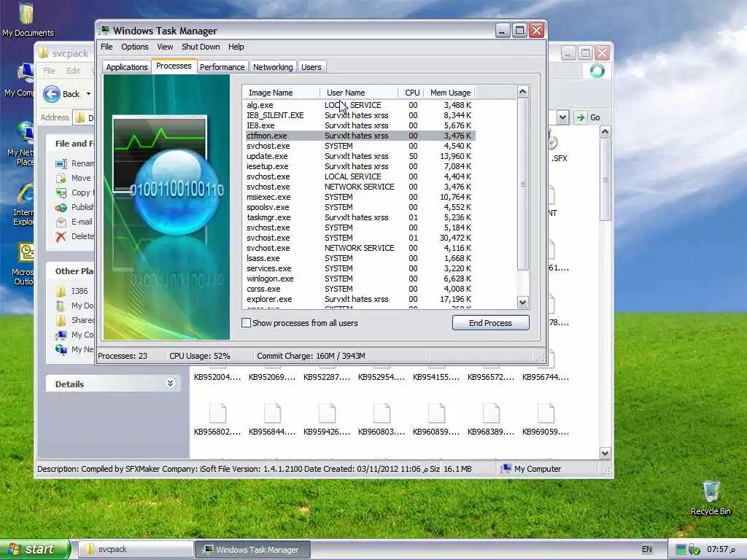Click the End Process button

490,323
